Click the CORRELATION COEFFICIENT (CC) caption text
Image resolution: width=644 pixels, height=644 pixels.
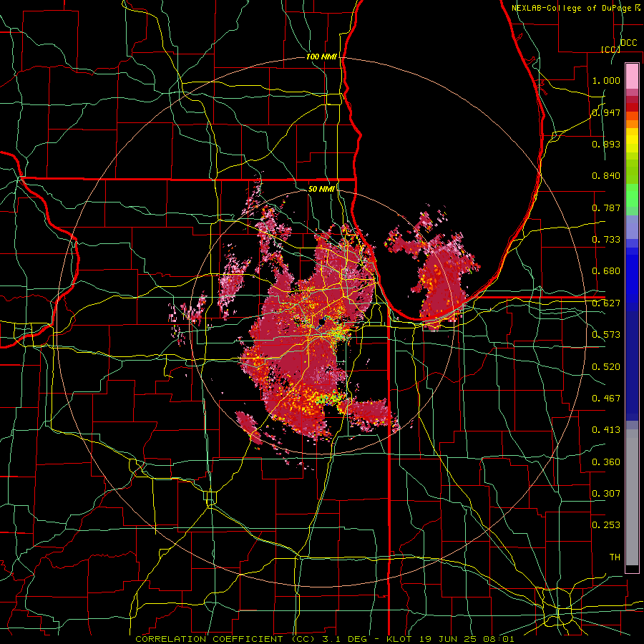tap(225, 639)
